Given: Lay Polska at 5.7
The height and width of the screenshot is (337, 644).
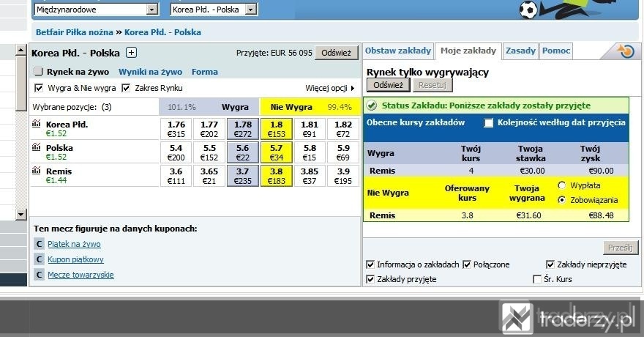Looking at the screenshot, I should (x=277, y=152).
